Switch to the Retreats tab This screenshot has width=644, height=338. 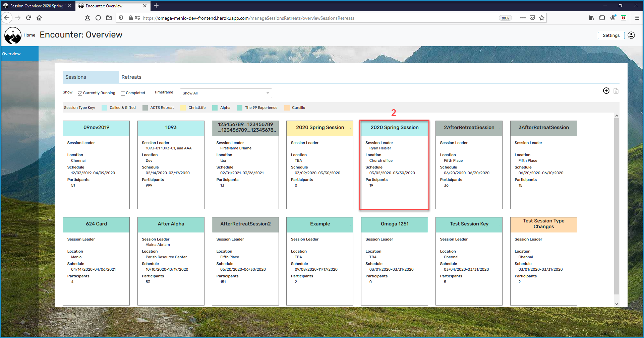131,77
